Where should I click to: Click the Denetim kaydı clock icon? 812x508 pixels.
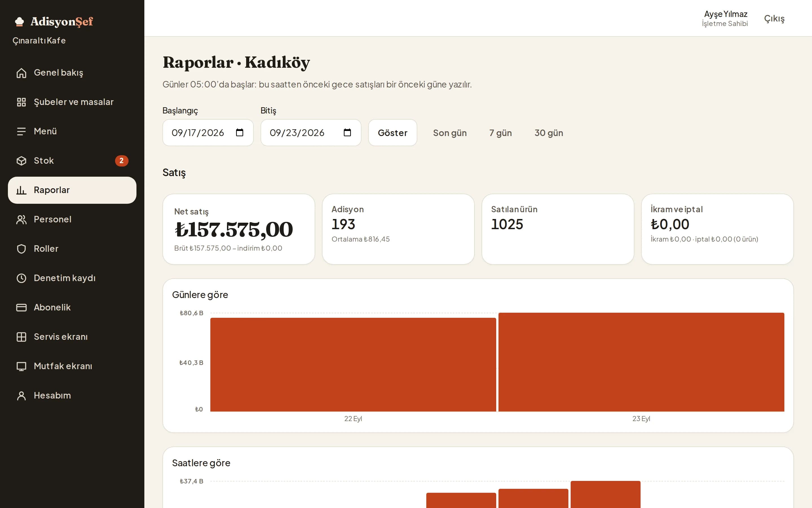[x=21, y=278]
